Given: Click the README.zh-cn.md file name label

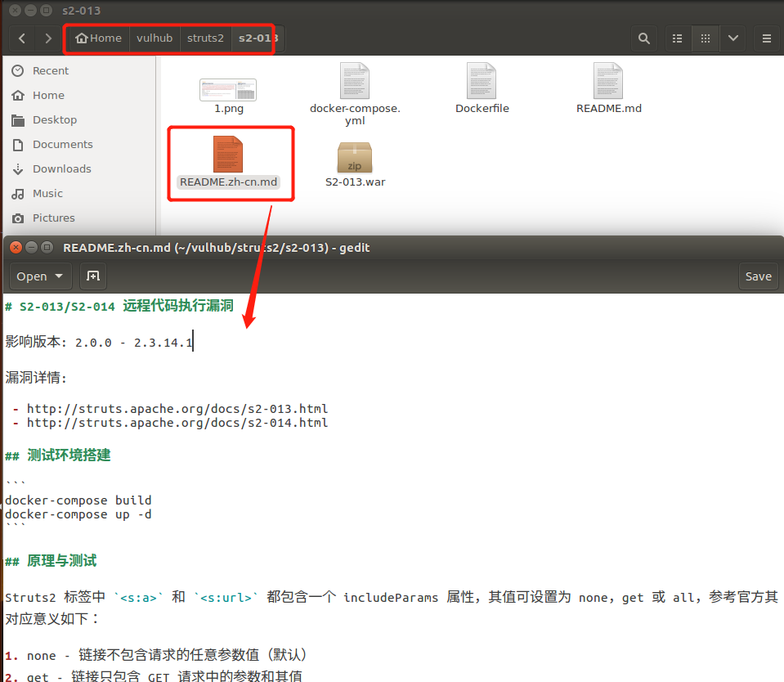Looking at the screenshot, I should 229,182.
